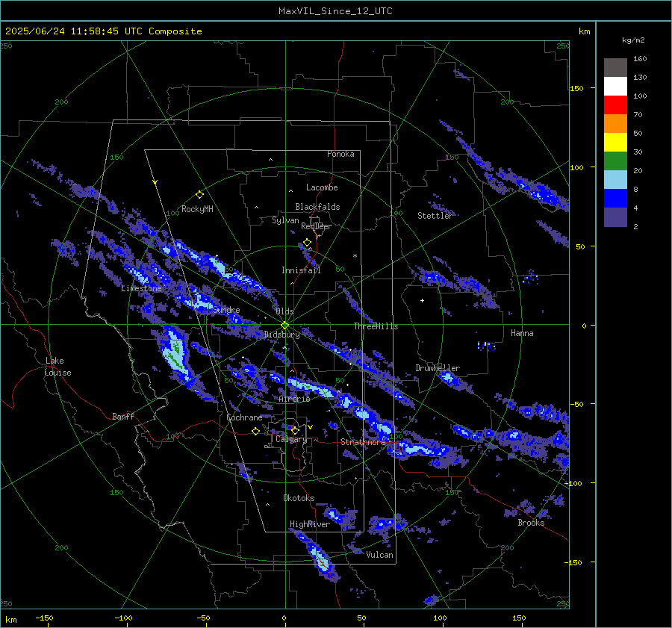Click the yellow diamond marker above Calgary label
Image resolution: width=672 pixels, height=628 pixels.
[295, 430]
